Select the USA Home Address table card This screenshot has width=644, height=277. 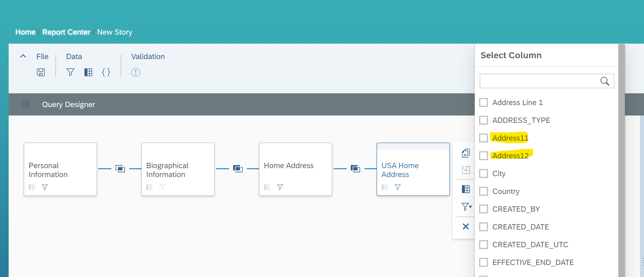(413, 169)
